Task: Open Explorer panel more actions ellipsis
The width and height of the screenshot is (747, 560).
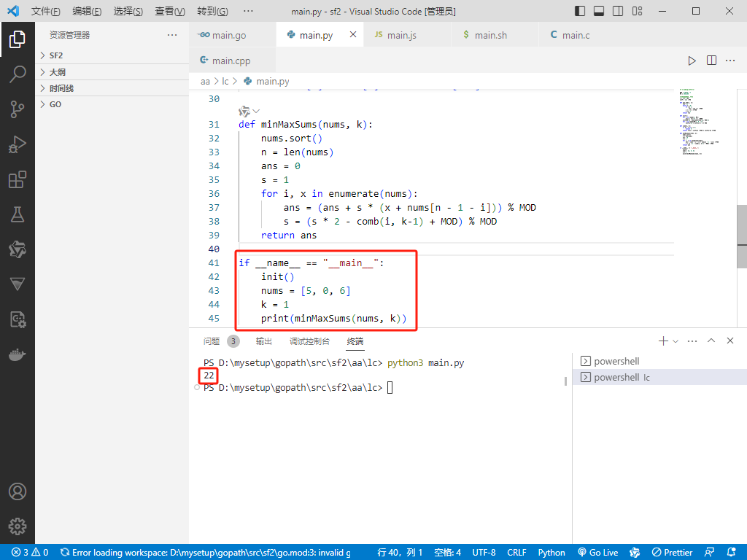Action: (x=172, y=35)
